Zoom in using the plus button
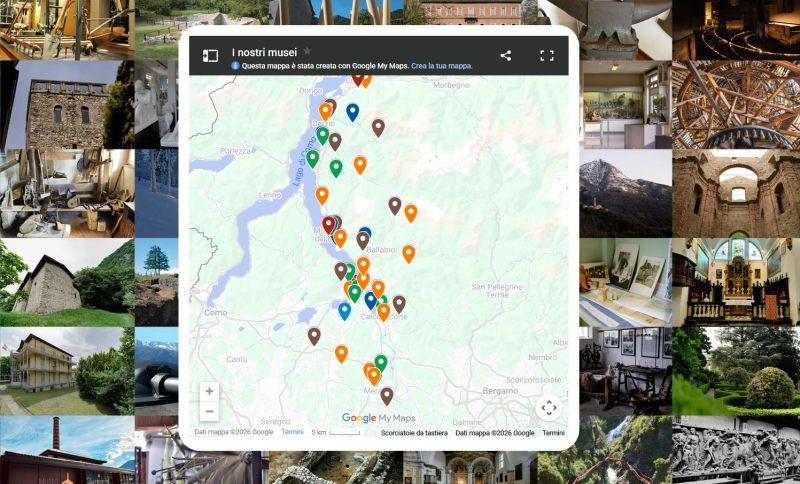The height and width of the screenshot is (484, 800). pos(210,391)
